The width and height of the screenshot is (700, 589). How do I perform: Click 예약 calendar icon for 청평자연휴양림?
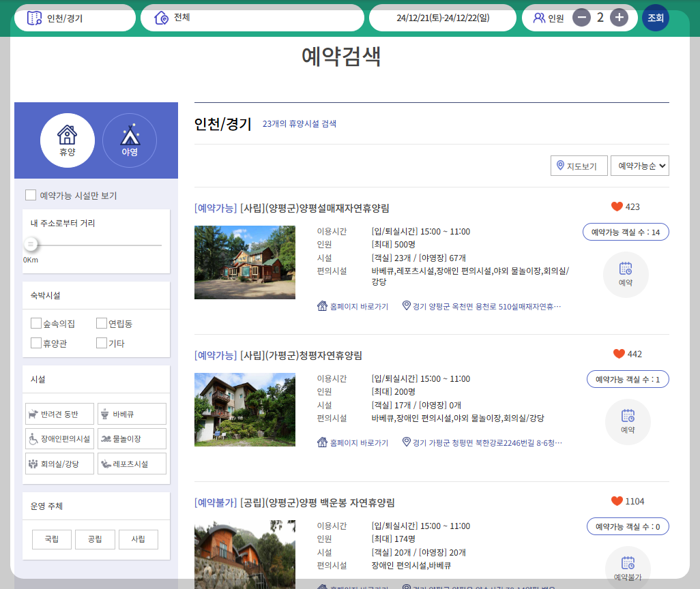[x=628, y=422]
